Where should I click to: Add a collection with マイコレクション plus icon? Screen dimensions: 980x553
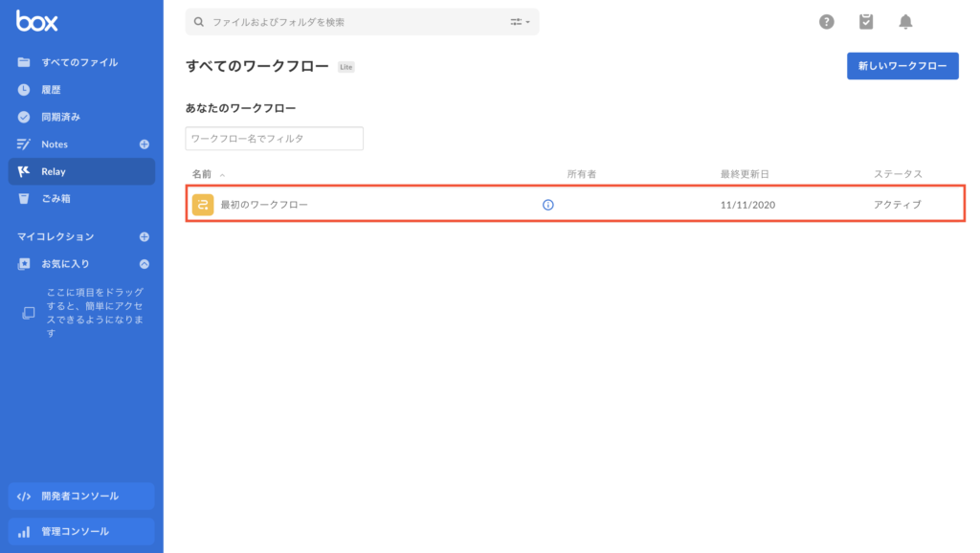[x=145, y=237]
